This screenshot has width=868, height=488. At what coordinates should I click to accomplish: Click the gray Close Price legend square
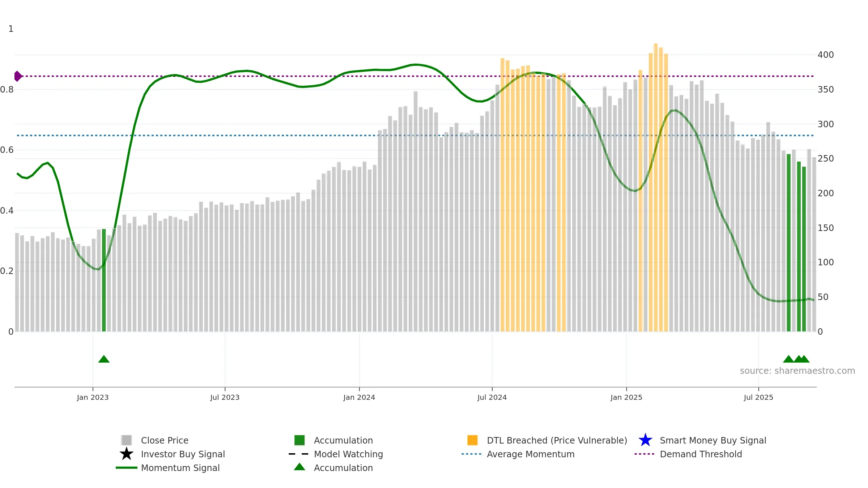(127, 440)
